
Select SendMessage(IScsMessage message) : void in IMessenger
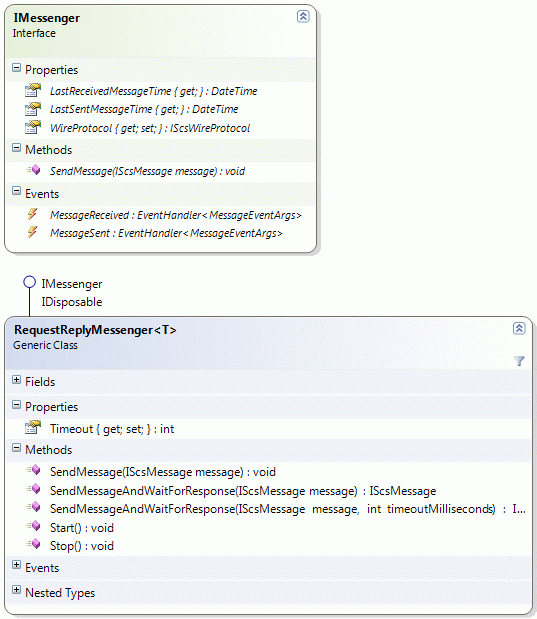(147, 171)
